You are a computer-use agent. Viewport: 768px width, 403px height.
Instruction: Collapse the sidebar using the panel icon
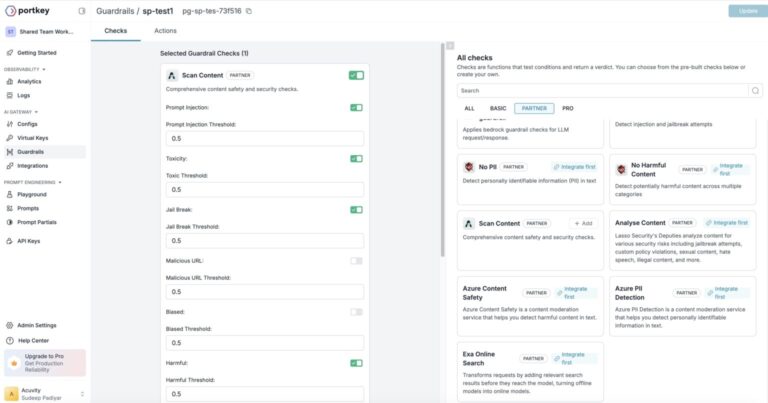(81, 11)
